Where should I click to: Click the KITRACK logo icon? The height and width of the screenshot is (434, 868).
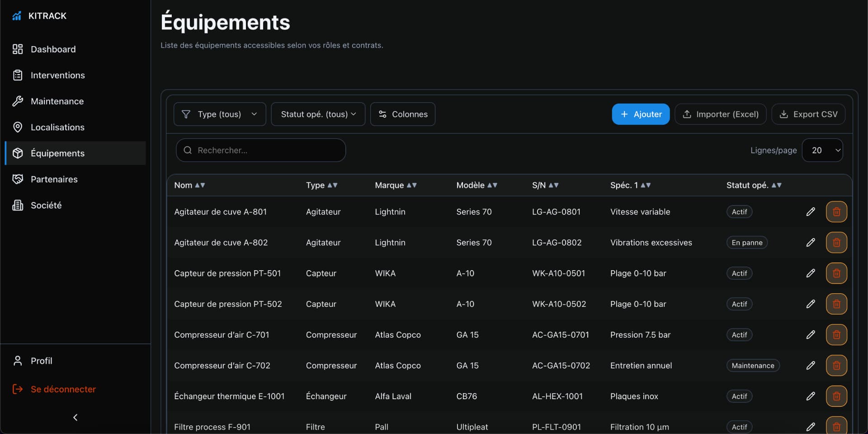coord(17,16)
